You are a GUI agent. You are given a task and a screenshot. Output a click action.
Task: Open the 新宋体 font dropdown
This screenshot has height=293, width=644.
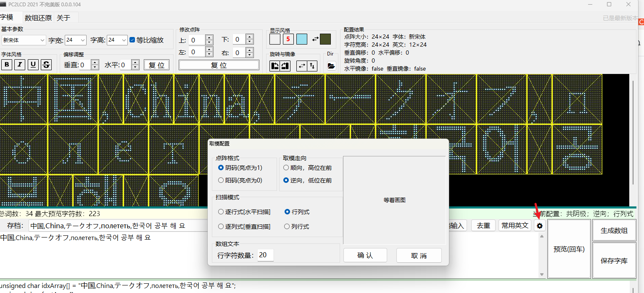(24, 40)
